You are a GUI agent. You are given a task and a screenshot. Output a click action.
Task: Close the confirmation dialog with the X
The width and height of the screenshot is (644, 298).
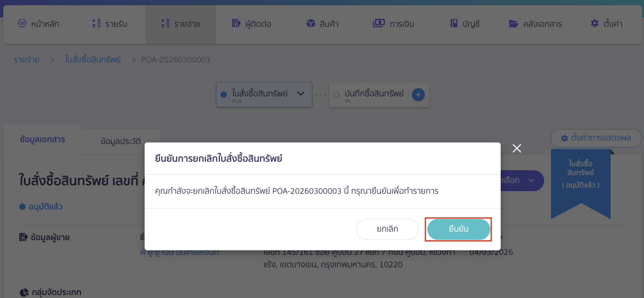coord(517,148)
